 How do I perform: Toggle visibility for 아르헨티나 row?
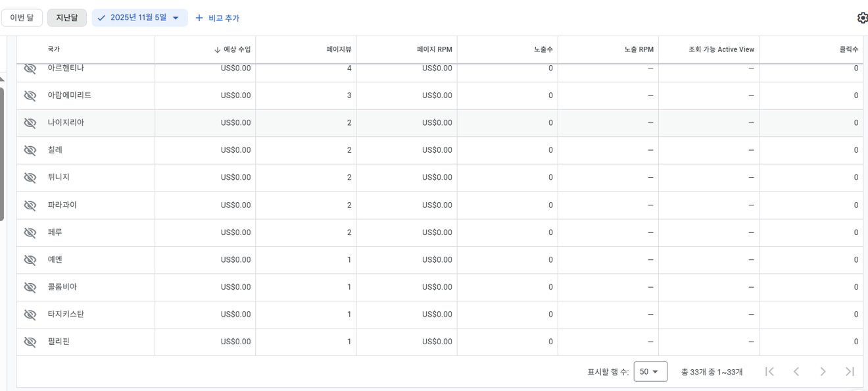coord(30,68)
